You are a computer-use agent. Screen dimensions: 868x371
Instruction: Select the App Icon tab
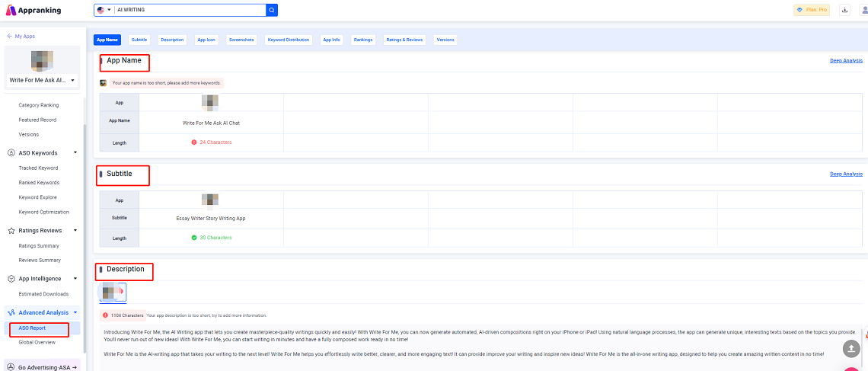pyautogui.click(x=206, y=40)
